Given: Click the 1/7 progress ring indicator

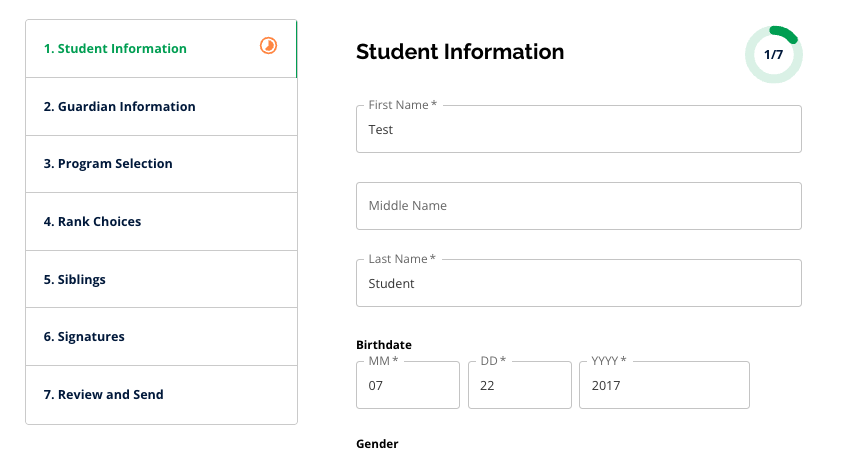Looking at the screenshot, I should (x=773, y=55).
